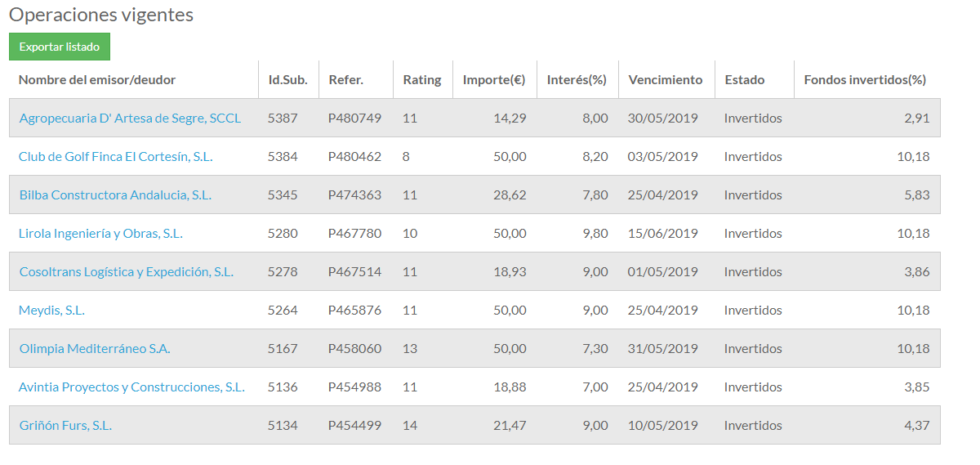The width and height of the screenshot is (980, 465).
Task: Open the Meydis, S.L. issuer link
Action: click(x=51, y=310)
